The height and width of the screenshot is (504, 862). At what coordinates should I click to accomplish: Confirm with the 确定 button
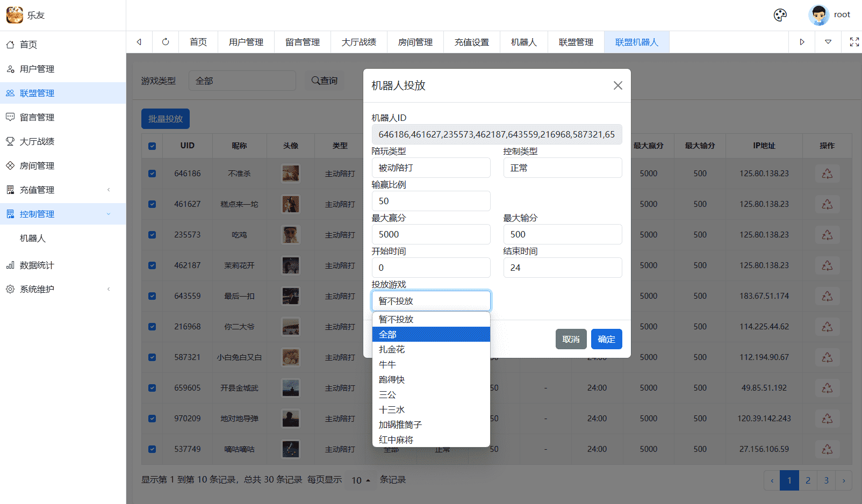[x=606, y=339]
